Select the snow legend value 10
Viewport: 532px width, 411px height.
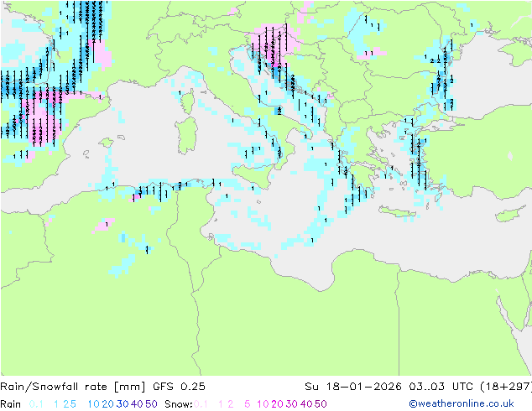(x=263, y=404)
